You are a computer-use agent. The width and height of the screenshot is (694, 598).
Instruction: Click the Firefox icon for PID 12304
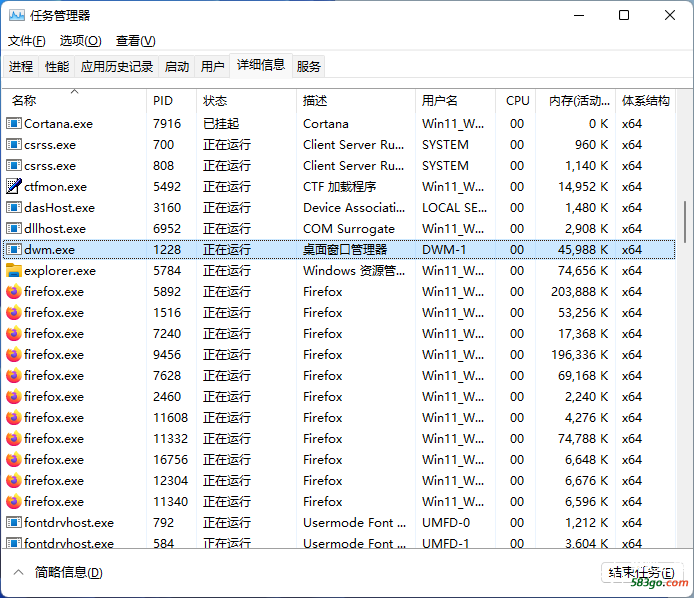(x=14, y=481)
